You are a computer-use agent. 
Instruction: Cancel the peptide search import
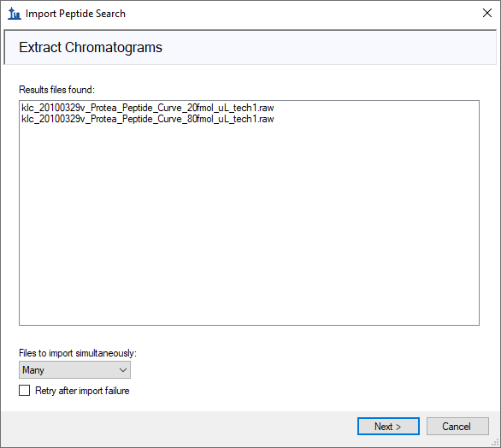pyautogui.click(x=457, y=427)
